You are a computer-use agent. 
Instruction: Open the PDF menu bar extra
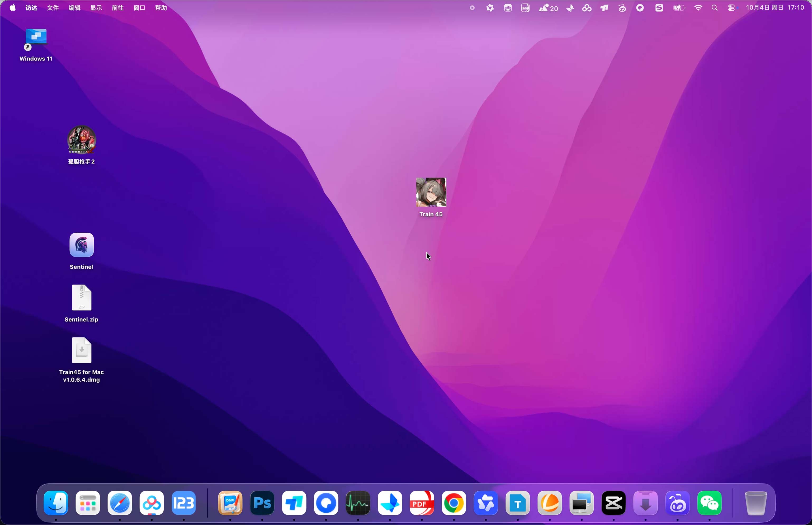click(x=525, y=7)
